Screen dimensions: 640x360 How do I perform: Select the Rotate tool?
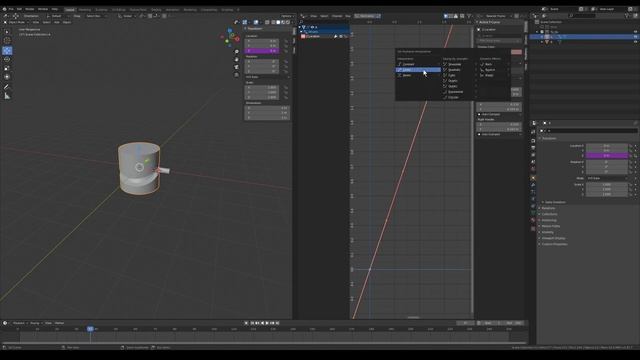[7, 59]
